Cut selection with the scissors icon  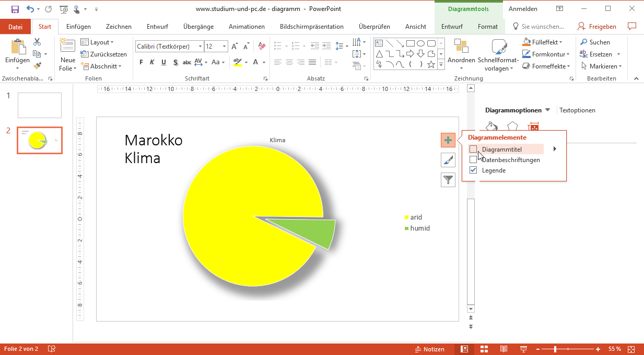point(37,42)
